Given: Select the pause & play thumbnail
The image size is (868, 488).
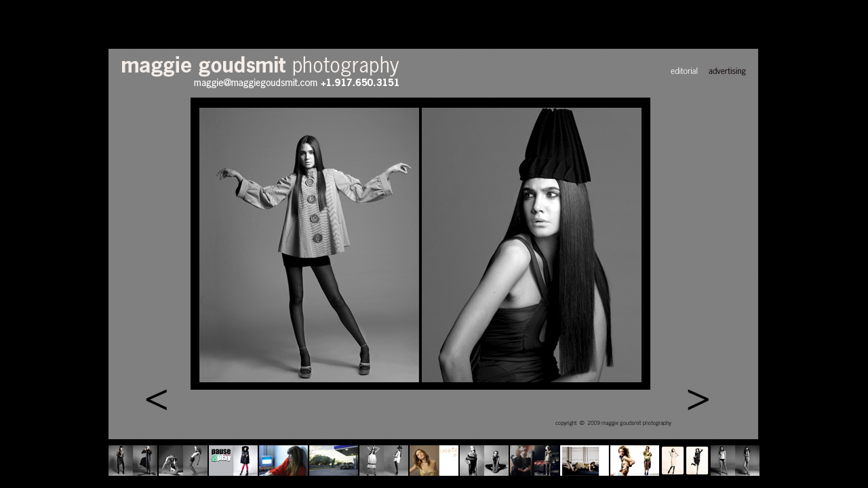Looking at the screenshot, I should [x=233, y=461].
